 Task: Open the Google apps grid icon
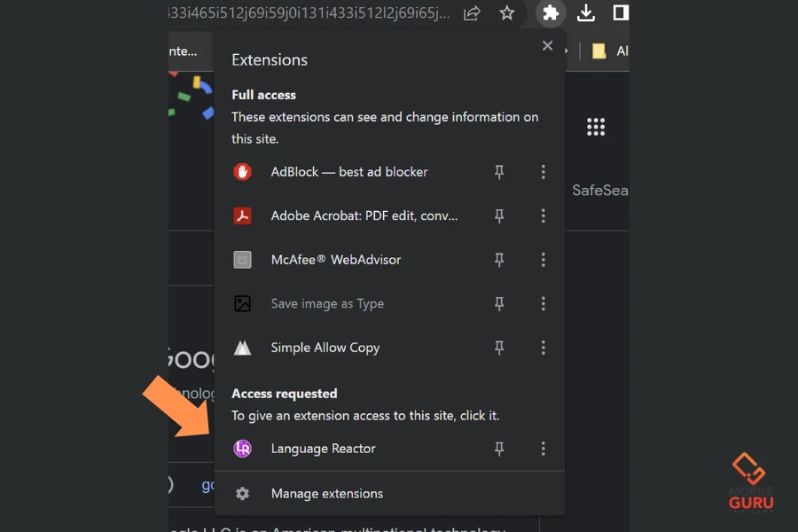point(596,127)
